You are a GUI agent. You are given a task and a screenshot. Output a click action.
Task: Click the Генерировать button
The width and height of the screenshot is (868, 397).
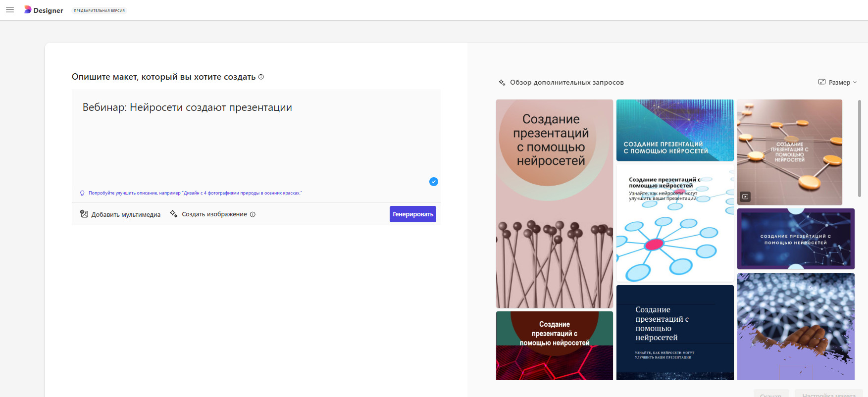coord(413,214)
